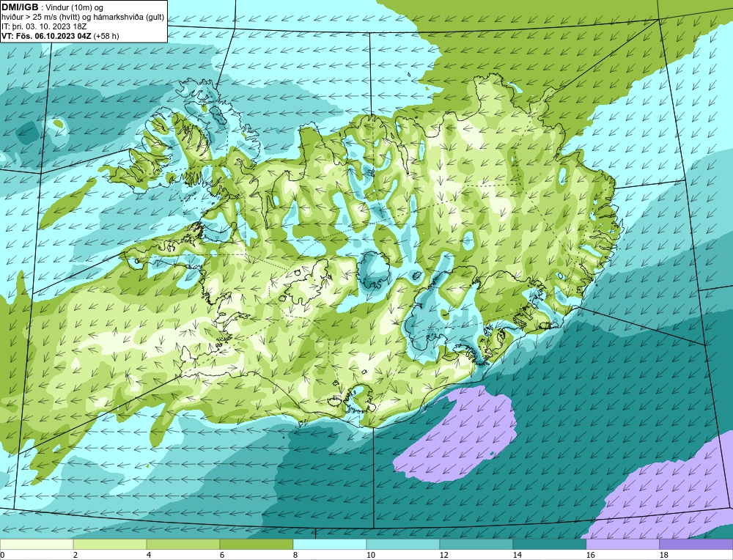Click the legend tick label '18'

[664, 555]
